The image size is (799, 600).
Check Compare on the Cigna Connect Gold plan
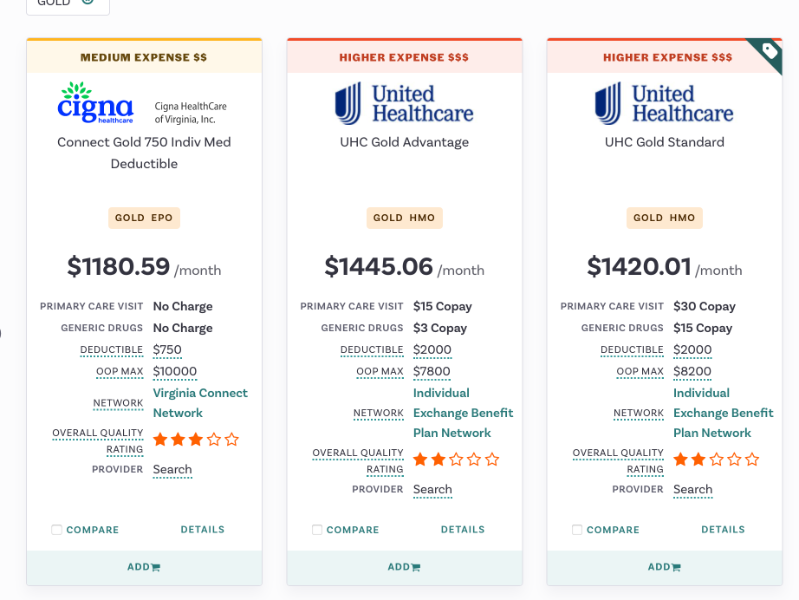57,530
